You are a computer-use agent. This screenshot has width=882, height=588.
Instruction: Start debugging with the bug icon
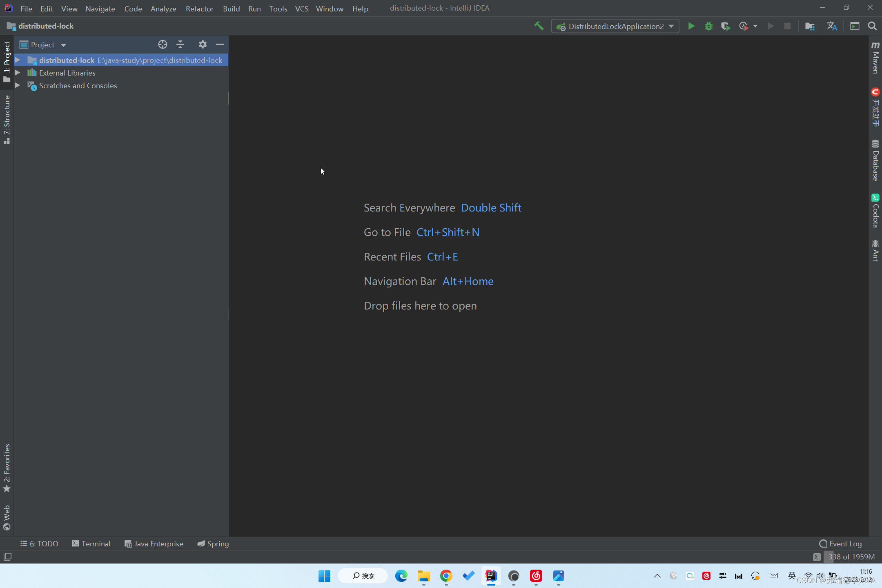[708, 26]
